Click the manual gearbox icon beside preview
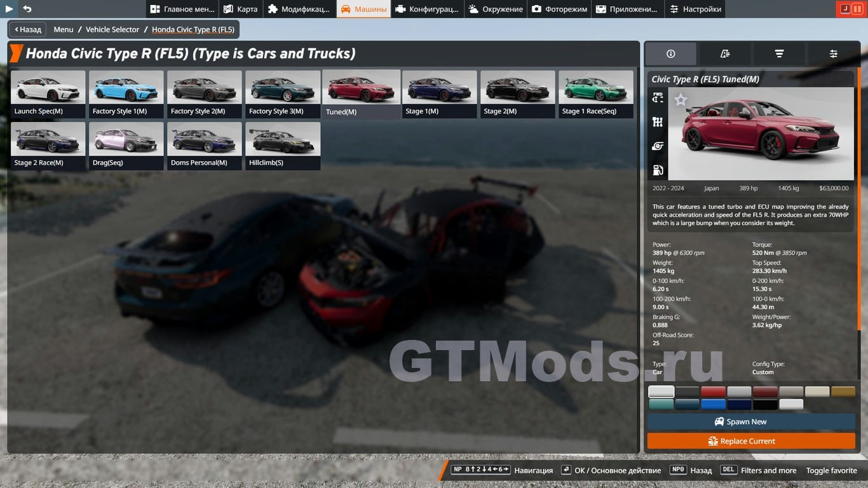This screenshot has height=488, width=868. tap(658, 122)
